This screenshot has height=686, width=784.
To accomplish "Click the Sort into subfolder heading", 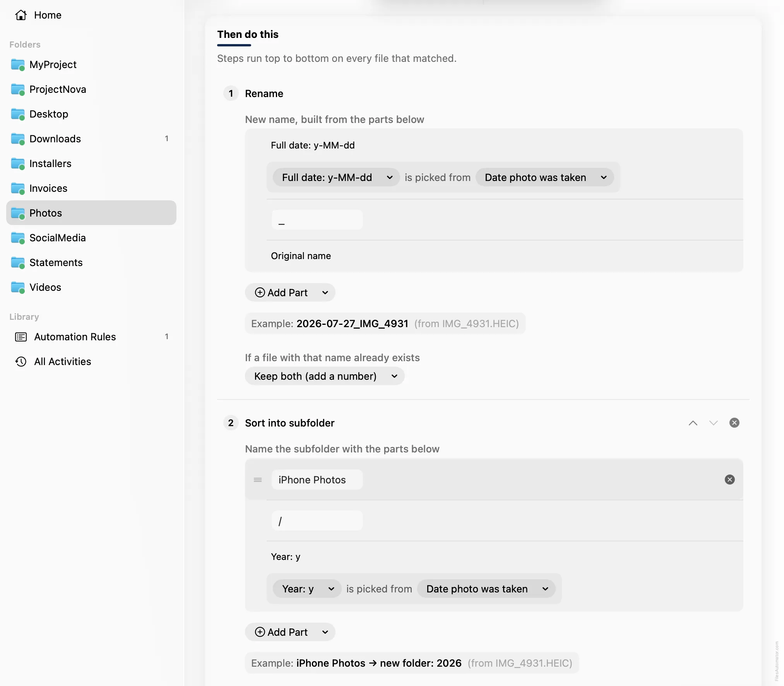I will 289,423.
